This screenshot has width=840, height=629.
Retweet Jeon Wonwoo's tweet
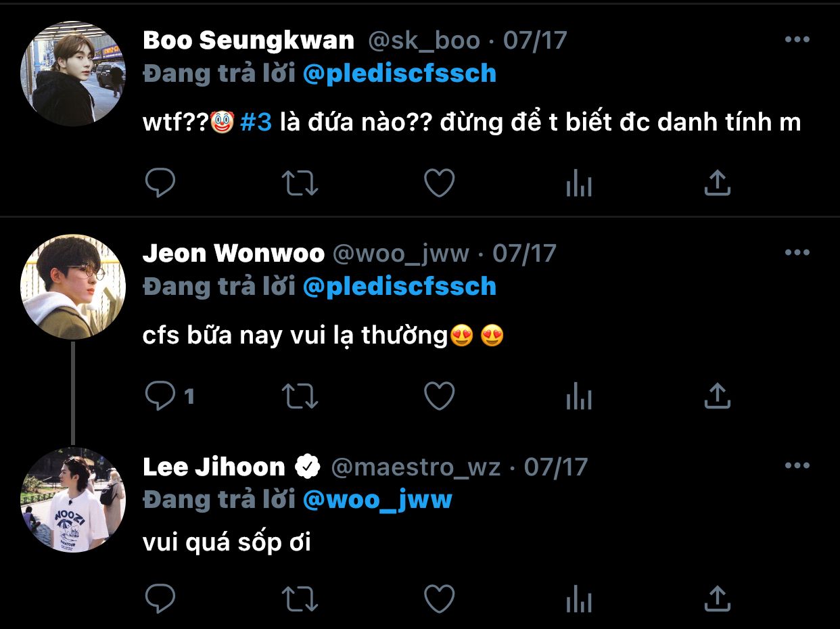[300, 396]
